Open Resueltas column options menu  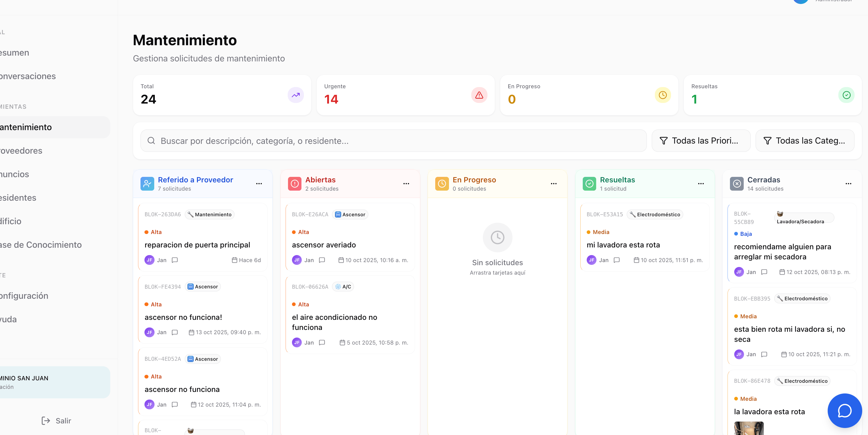pos(701,184)
